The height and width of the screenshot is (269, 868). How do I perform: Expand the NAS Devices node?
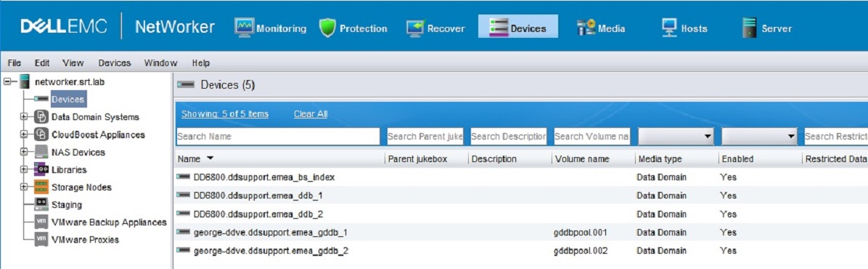[24, 152]
